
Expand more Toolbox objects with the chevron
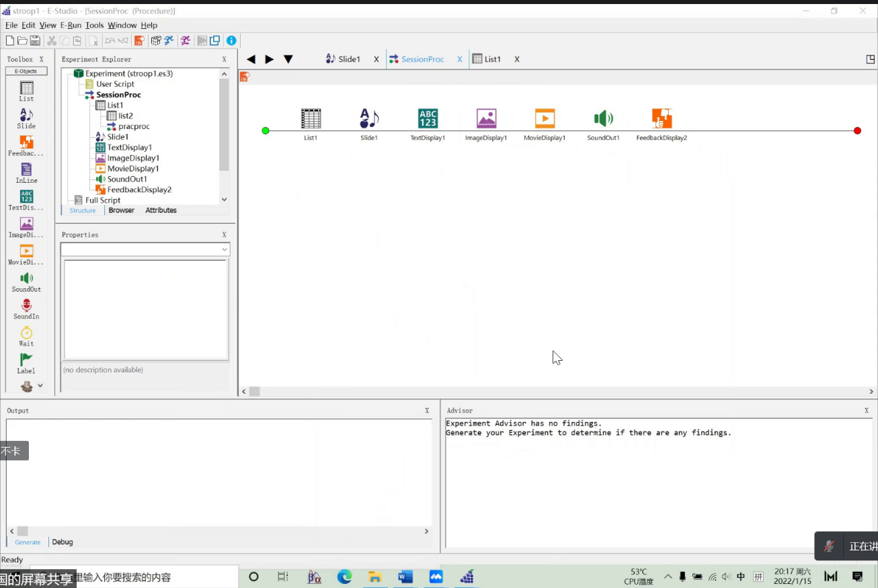coord(40,386)
